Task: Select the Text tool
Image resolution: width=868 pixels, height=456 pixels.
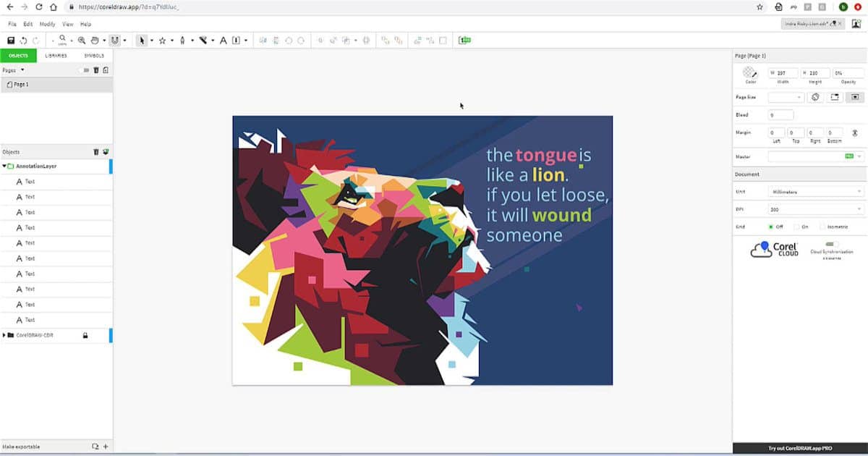Action: [223, 41]
